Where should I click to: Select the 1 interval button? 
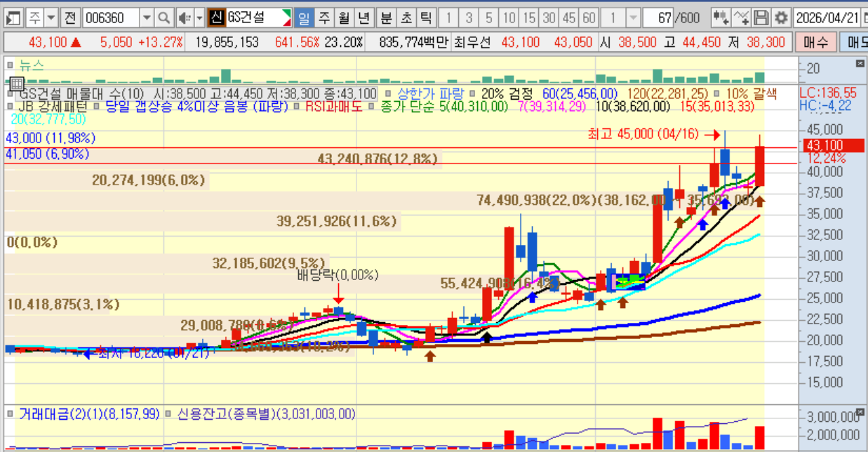(x=449, y=17)
